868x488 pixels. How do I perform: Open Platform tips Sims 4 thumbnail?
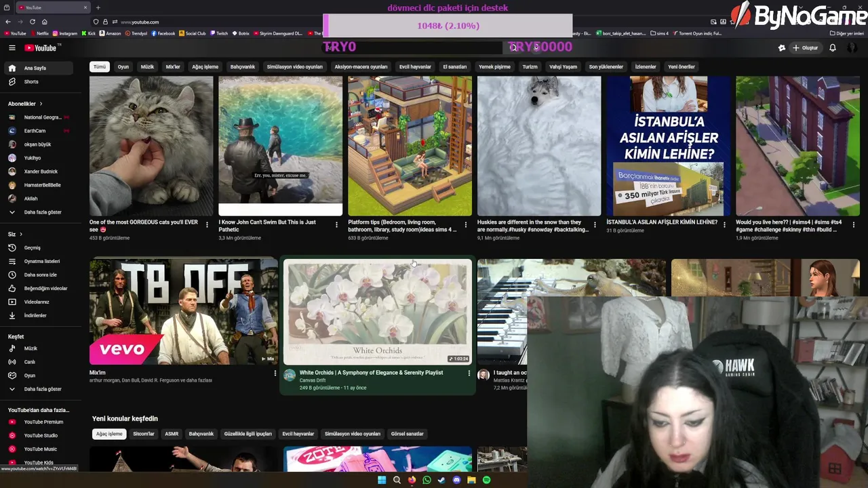click(410, 146)
